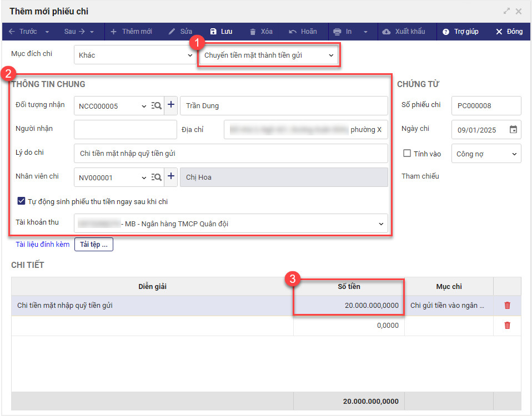Edit the Trần Dung name field

click(284, 106)
